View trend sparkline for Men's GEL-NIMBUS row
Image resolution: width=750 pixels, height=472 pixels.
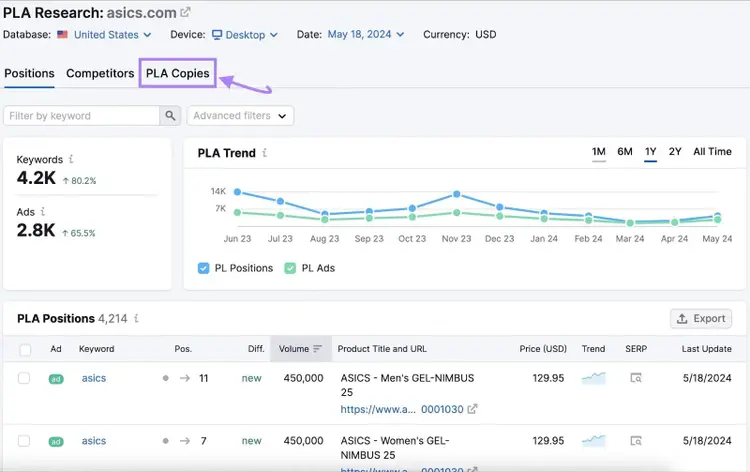(594, 378)
